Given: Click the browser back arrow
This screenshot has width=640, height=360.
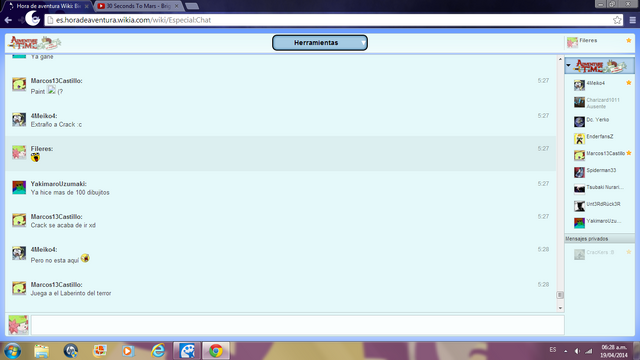Looking at the screenshot, I should [x=8, y=20].
